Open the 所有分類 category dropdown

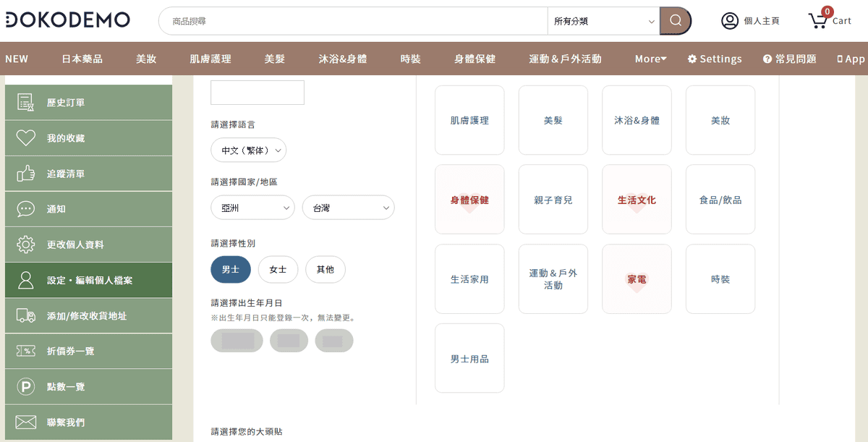click(x=603, y=21)
